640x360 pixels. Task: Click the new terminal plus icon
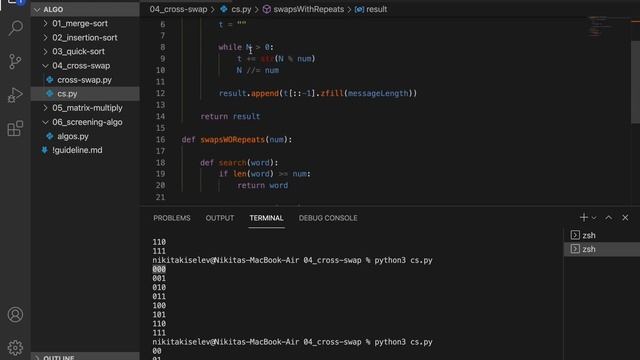coord(584,218)
